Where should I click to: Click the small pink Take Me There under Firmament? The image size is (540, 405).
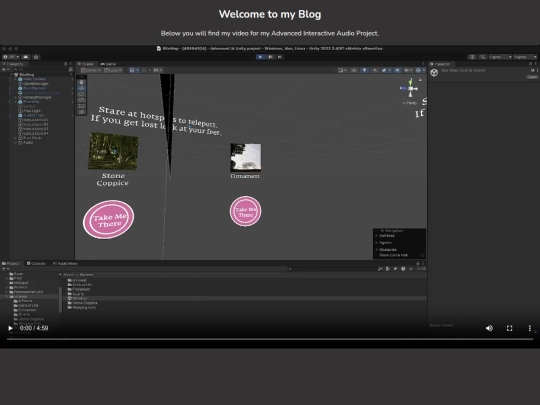pos(246,211)
